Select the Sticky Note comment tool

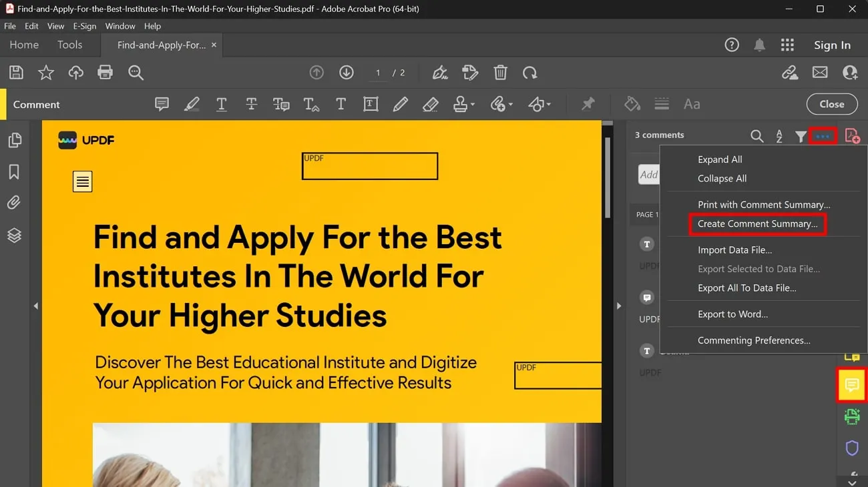click(x=162, y=104)
